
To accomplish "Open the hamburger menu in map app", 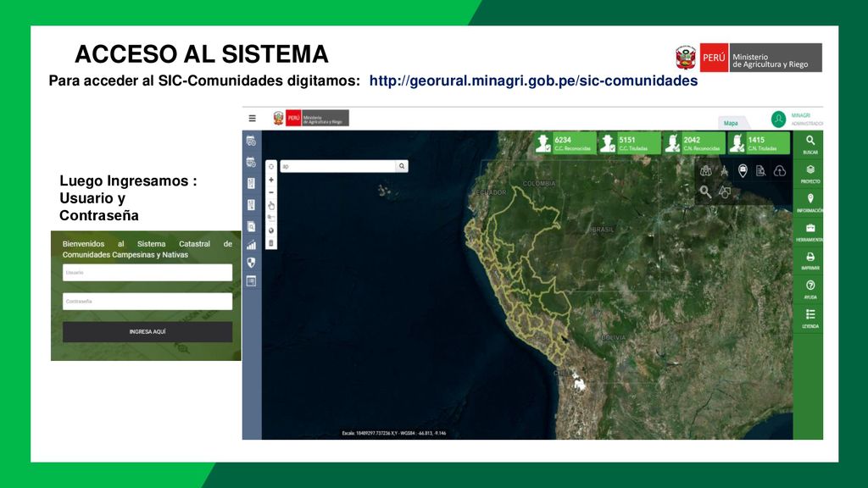I will [x=252, y=119].
